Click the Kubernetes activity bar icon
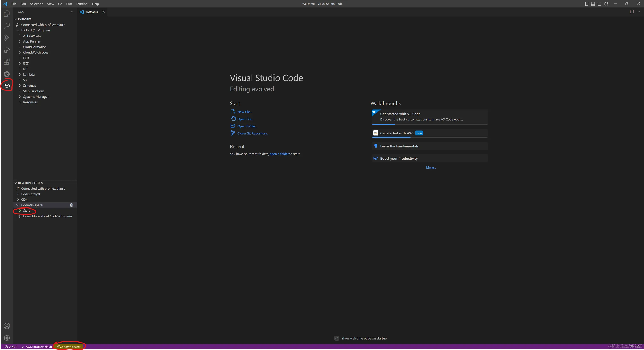This screenshot has height=350, width=644. point(7,74)
